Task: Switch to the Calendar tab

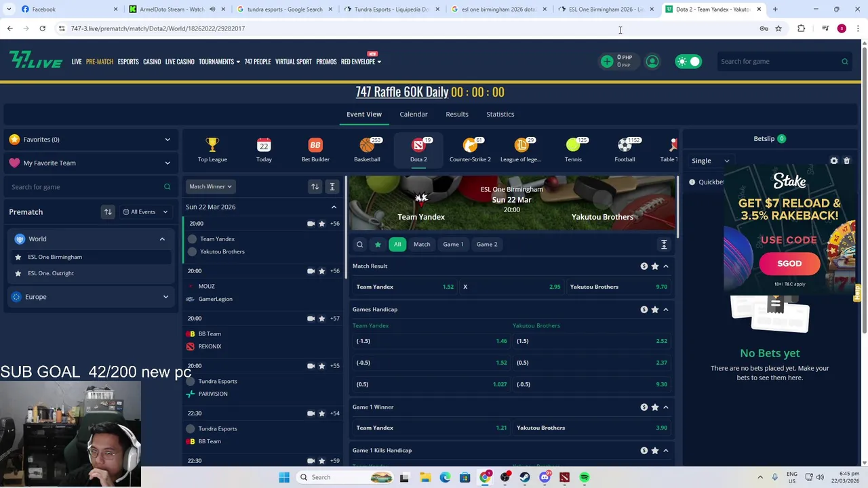Action: click(x=414, y=114)
